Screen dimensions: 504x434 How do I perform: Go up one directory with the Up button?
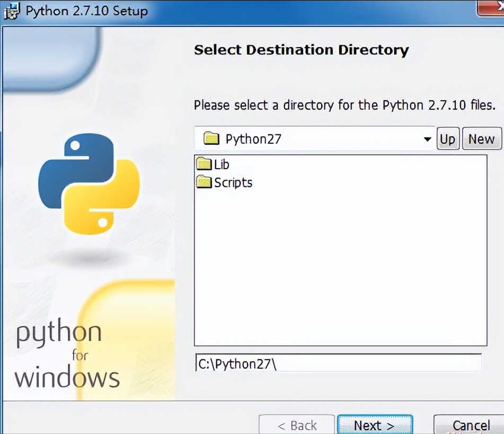[448, 138]
